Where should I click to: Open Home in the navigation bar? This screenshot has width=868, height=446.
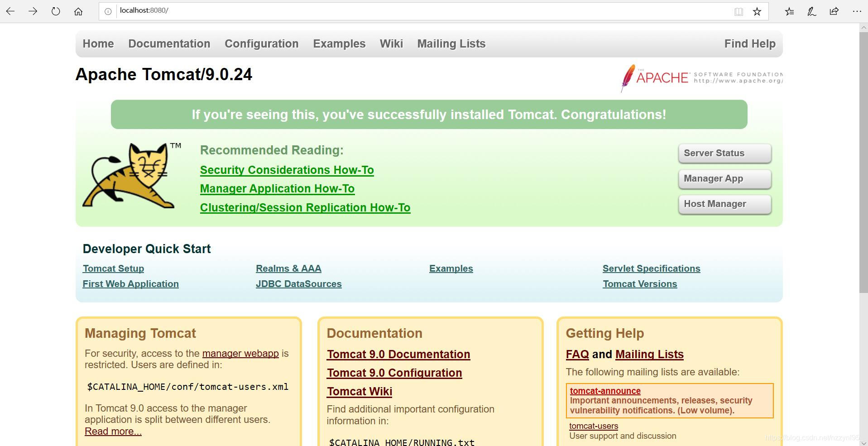coord(98,44)
